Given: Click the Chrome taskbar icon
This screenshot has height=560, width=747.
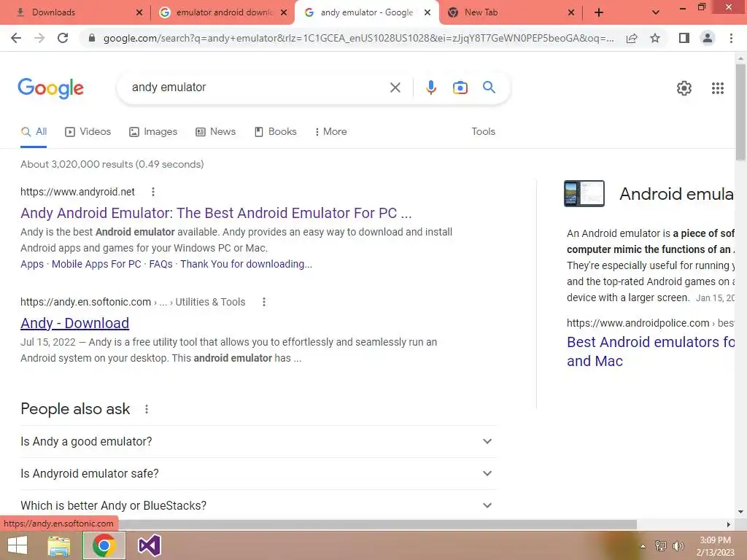Looking at the screenshot, I should (x=104, y=545).
